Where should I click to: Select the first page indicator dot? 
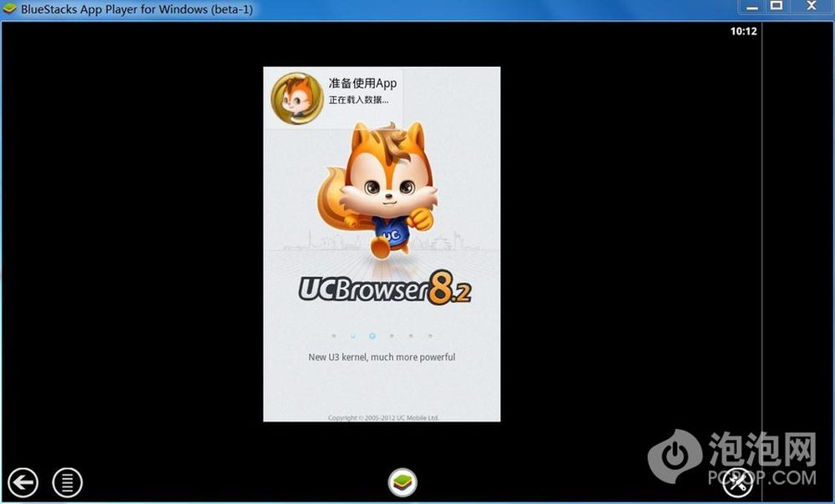[333, 336]
